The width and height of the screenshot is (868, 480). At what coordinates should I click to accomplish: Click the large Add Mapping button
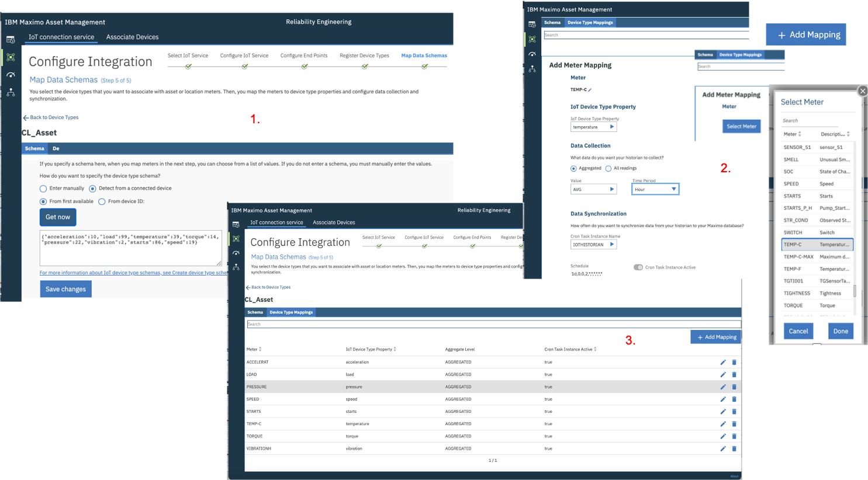(806, 34)
